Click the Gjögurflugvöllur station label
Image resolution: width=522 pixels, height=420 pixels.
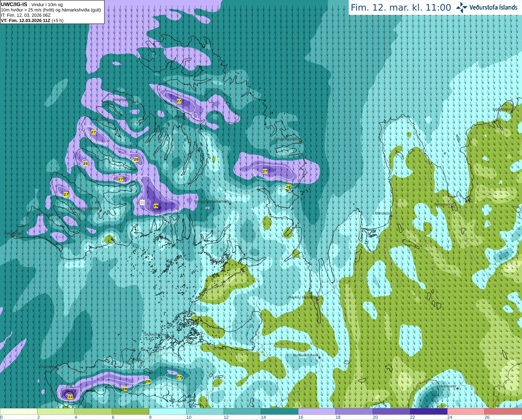[288, 139]
